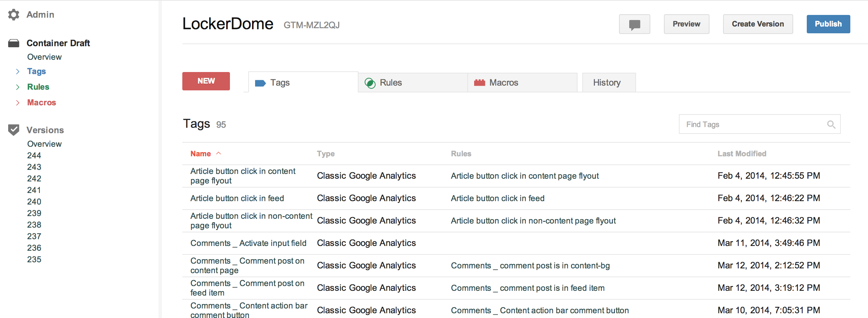Open the History tab
Screen dimensions: 868x318
tap(609, 83)
